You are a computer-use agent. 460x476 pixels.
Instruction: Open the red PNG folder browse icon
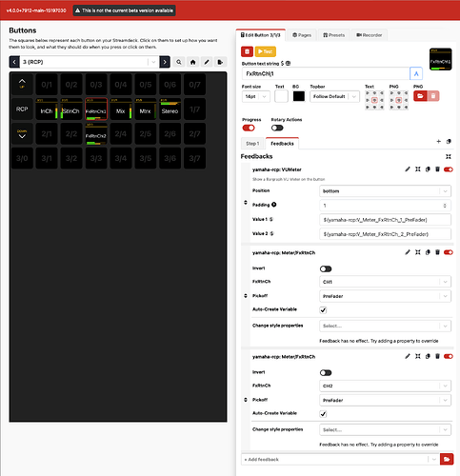click(420, 96)
